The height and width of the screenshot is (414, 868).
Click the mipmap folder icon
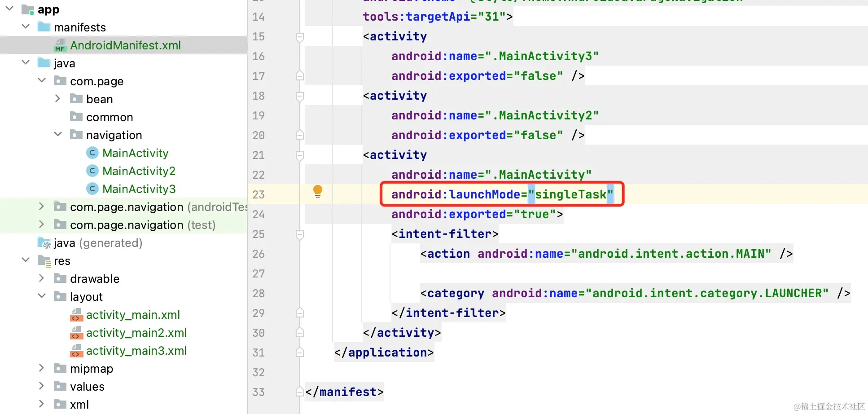(x=60, y=368)
